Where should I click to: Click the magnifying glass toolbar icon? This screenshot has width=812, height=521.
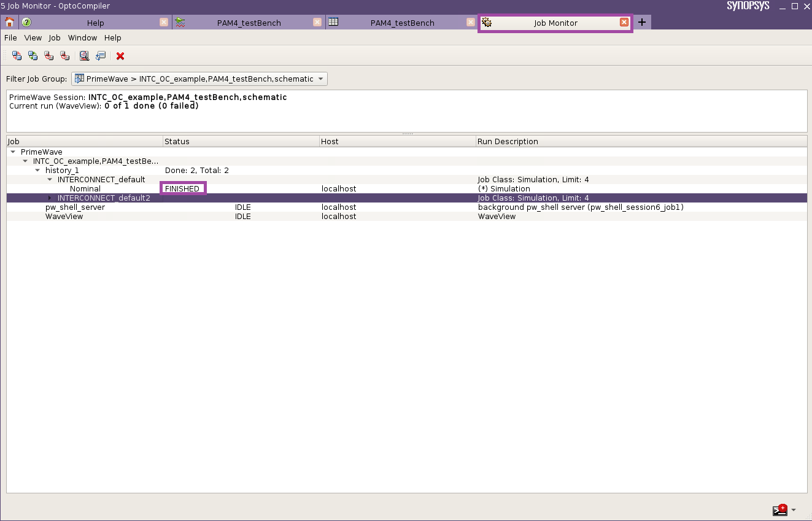tap(84, 56)
